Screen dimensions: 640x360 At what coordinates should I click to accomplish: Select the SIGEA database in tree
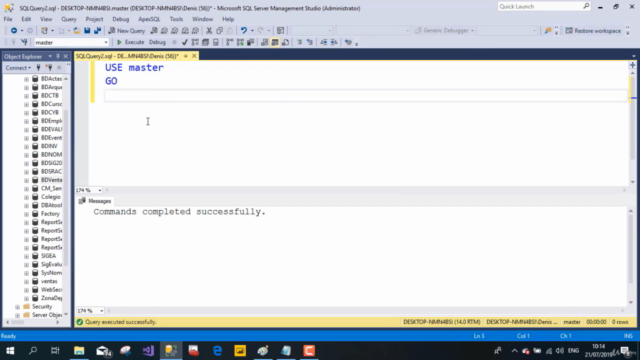point(48,256)
